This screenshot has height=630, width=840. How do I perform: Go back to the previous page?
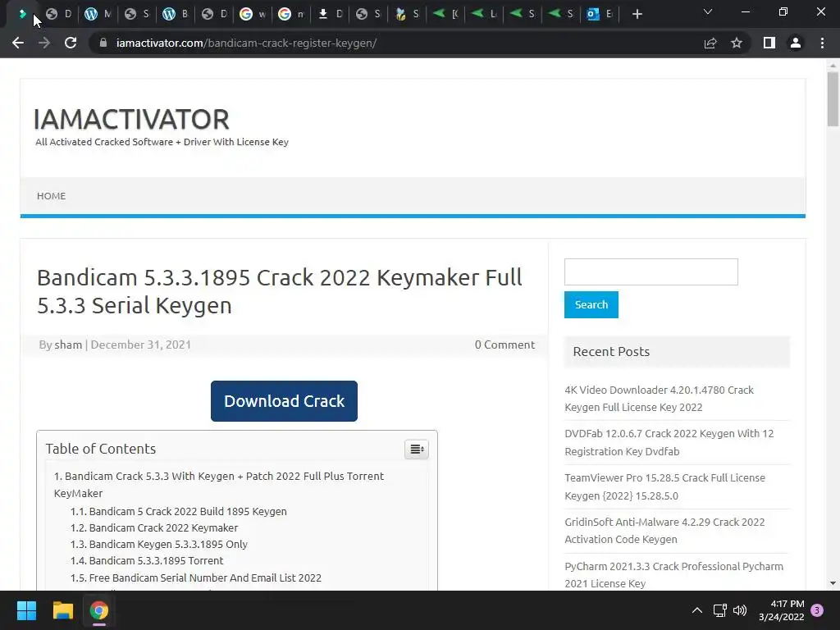pyautogui.click(x=18, y=43)
